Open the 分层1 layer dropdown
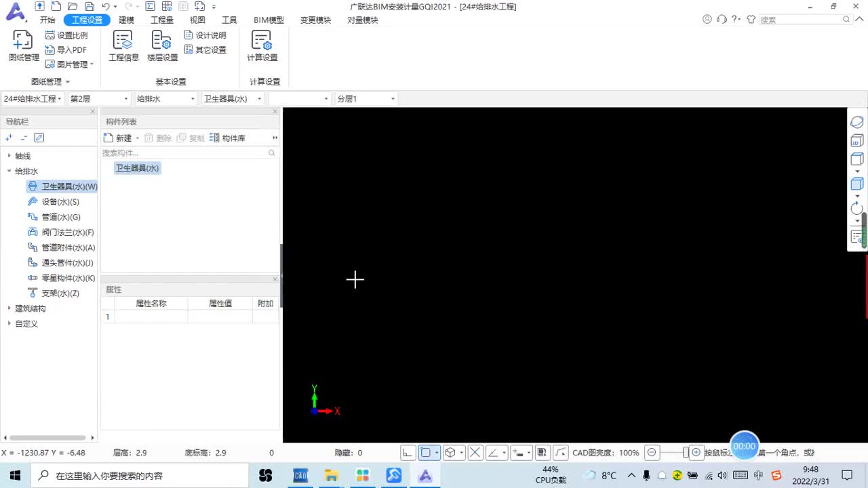Viewport: 868px width, 488px height. (x=366, y=99)
